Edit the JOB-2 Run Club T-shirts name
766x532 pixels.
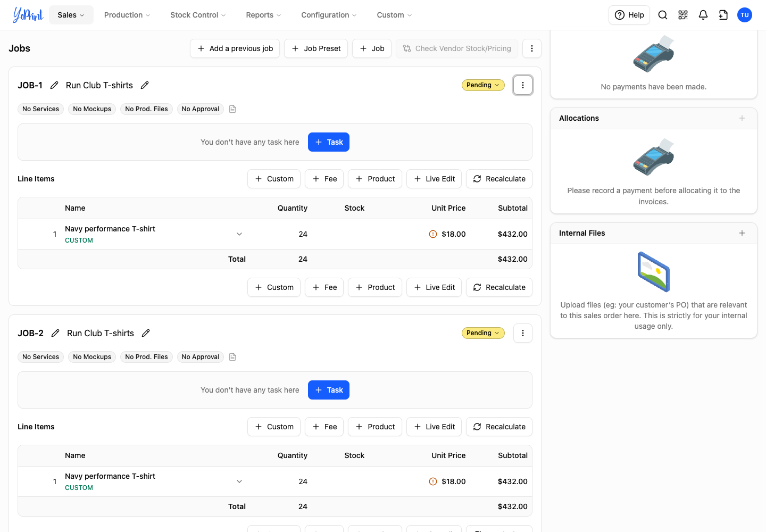tap(146, 333)
